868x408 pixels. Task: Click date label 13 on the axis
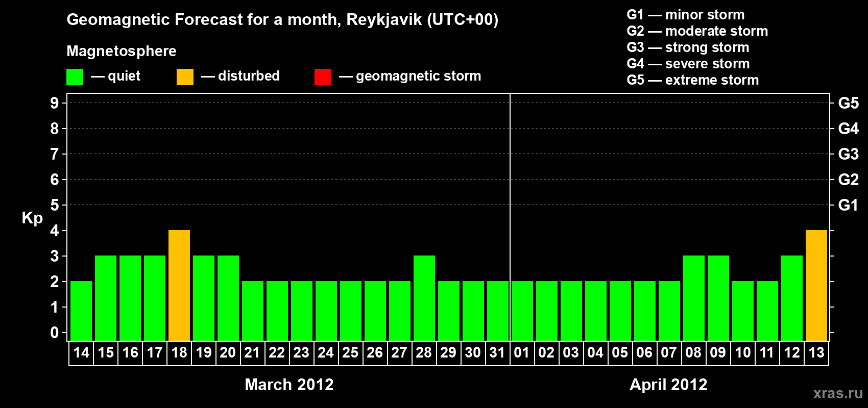[x=816, y=352]
